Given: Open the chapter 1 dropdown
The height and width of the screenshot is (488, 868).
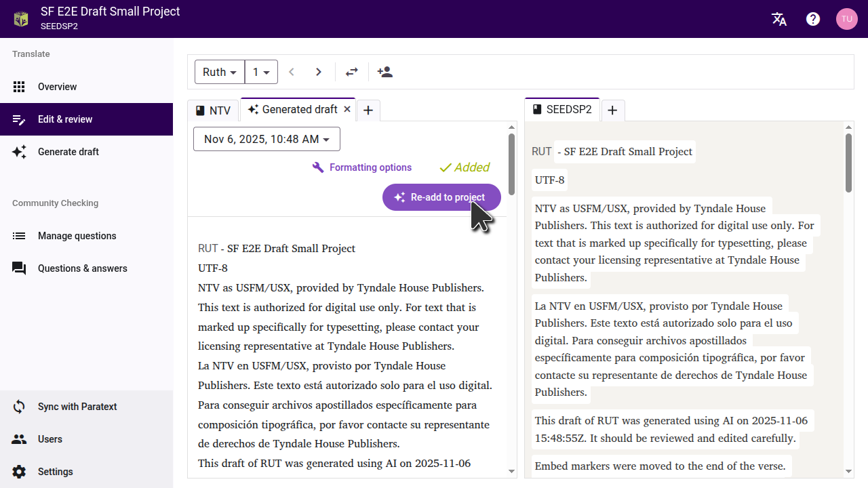Looking at the screenshot, I should pyautogui.click(x=261, y=72).
